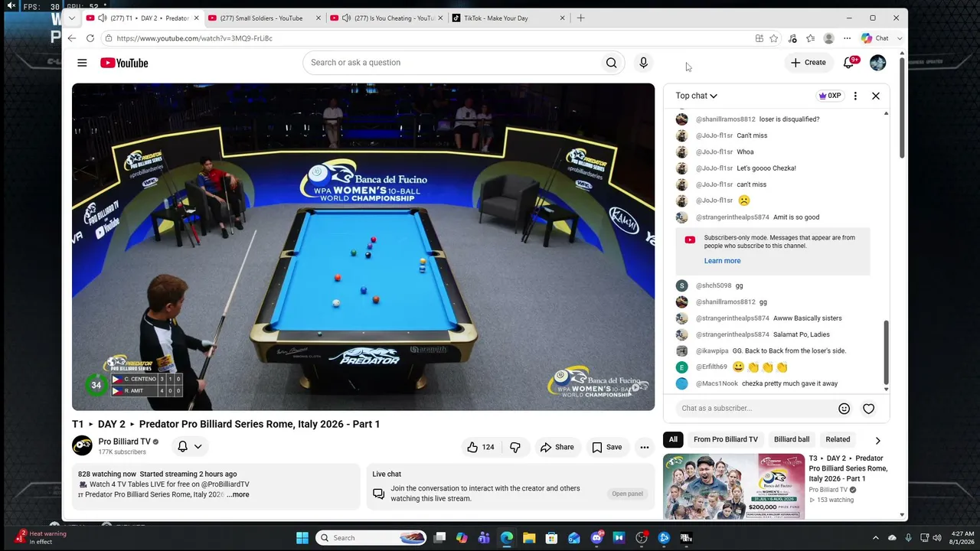
Task: Click the live video player
Action: pyautogui.click(x=363, y=246)
